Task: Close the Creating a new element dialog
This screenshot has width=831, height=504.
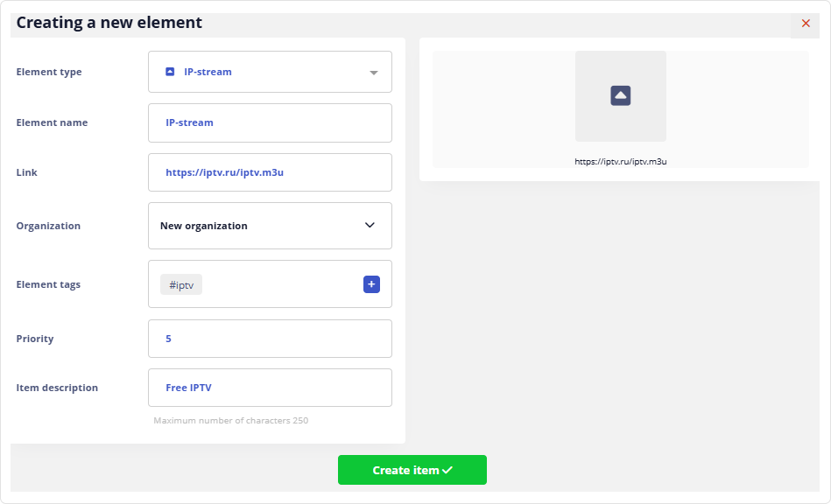Action: (806, 24)
